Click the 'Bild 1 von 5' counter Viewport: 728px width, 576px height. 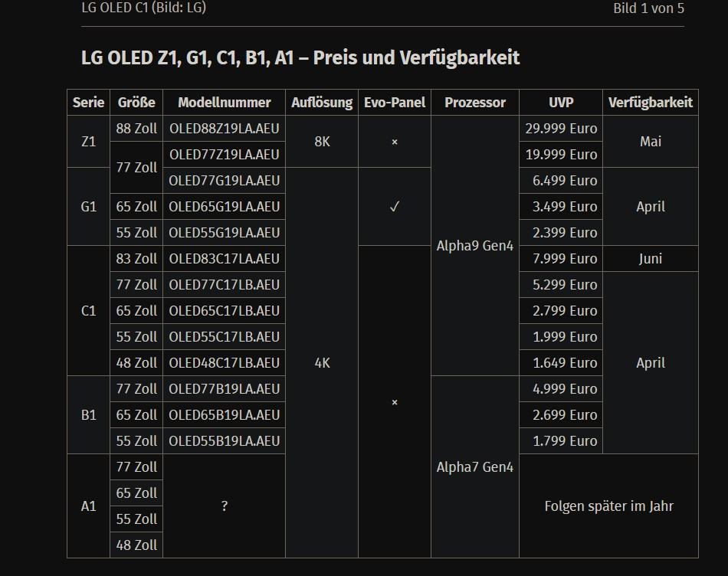[648, 8]
